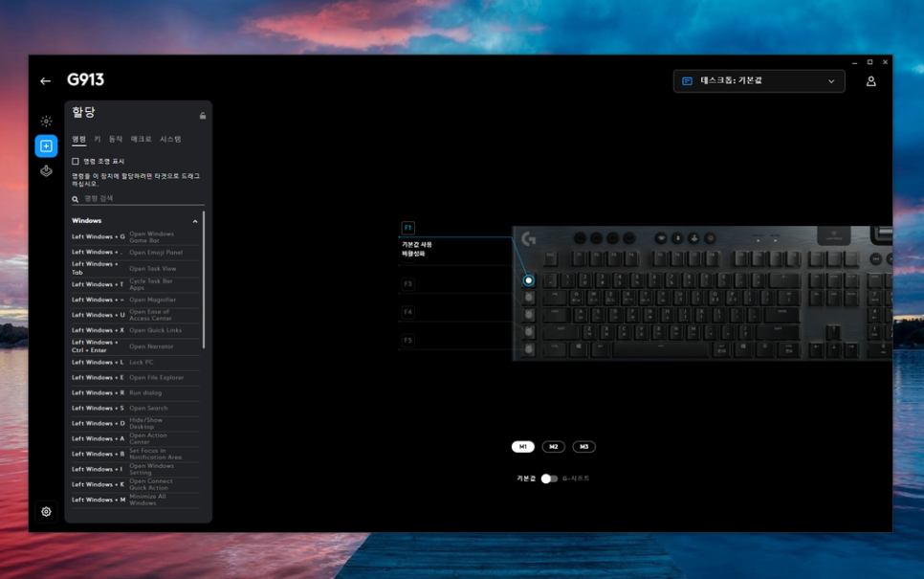Select Left Windows + M Minimize All Windows
This screenshot has height=579, width=924.
(x=136, y=500)
